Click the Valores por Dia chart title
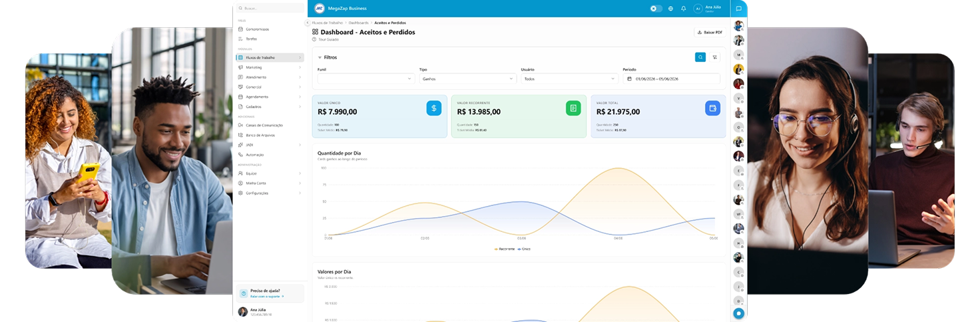This screenshot has height=322, width=980. tap(334, 272)
